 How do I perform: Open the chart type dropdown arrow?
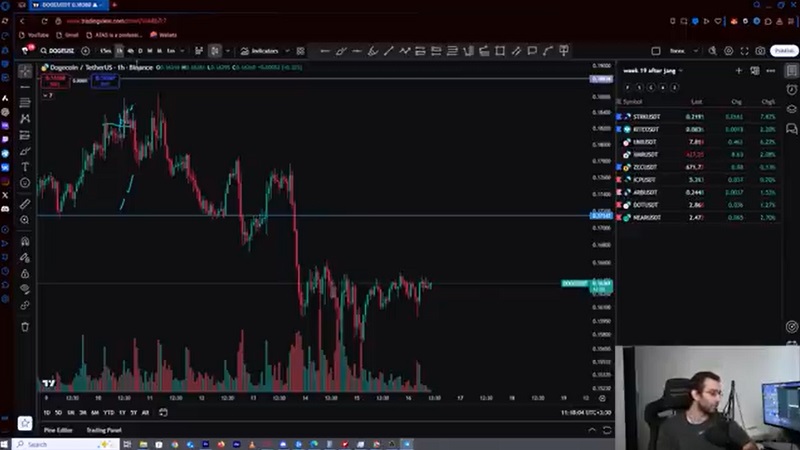(228, 50)
